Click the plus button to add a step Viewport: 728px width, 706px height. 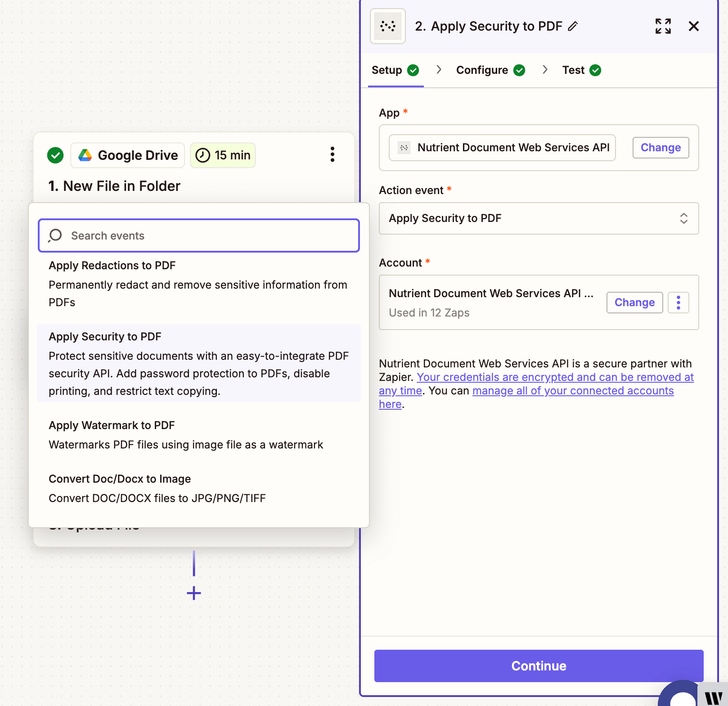click(193, 593)
